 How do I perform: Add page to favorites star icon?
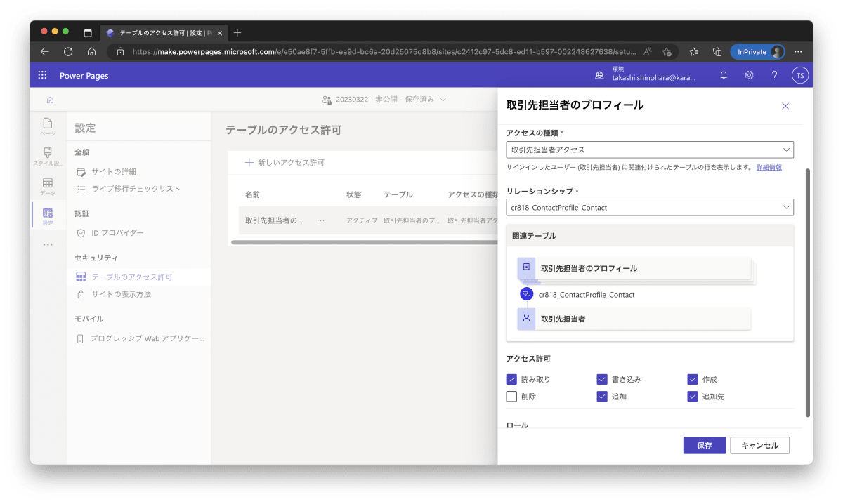tap(667, 51)
